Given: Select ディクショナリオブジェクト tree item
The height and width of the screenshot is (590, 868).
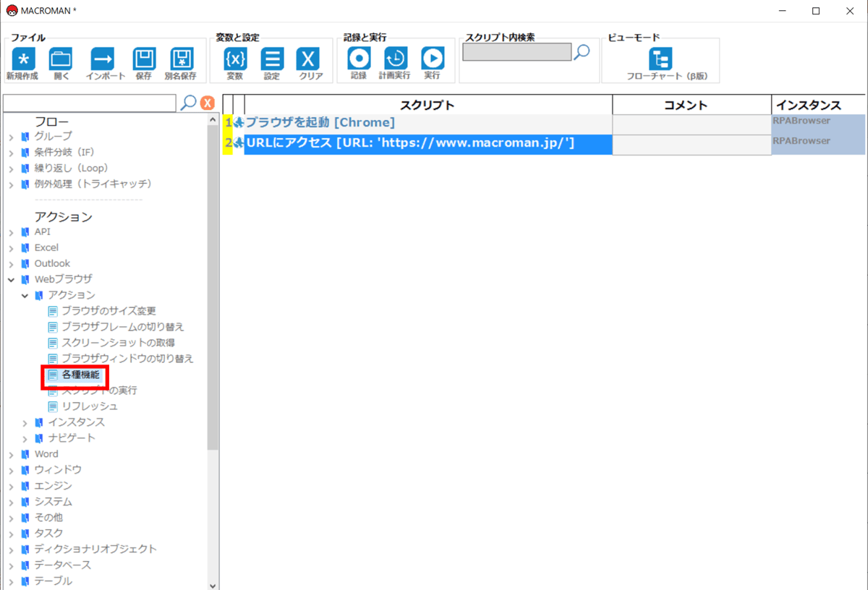Looking at the screenshot, I should pyautogui.click(x=95, y=549).
